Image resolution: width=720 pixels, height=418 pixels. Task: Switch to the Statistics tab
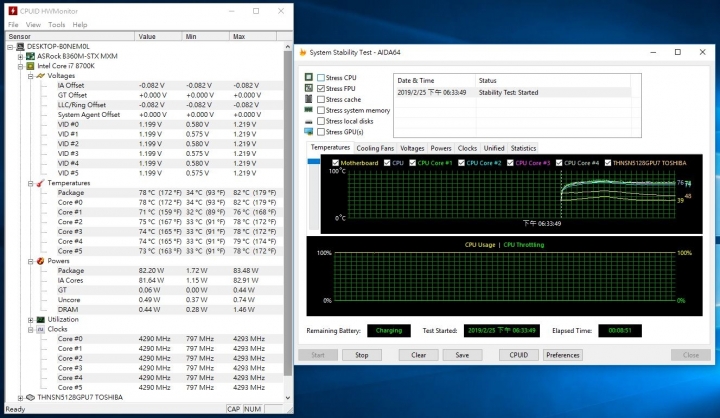523,148
